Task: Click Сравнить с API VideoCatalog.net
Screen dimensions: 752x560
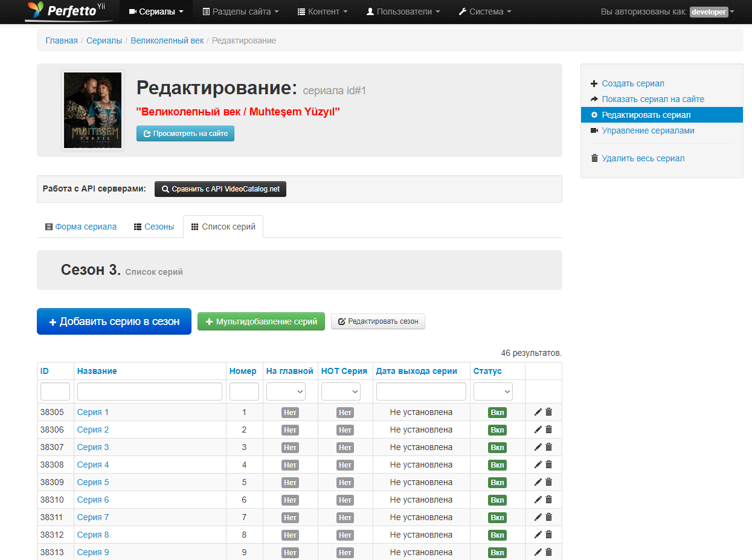Action: (x=220, y=189)
